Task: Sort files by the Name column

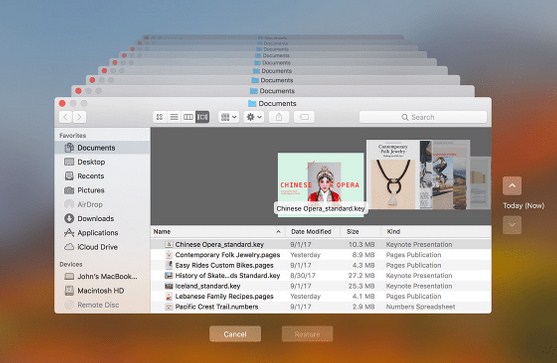Action: [217, 232]
